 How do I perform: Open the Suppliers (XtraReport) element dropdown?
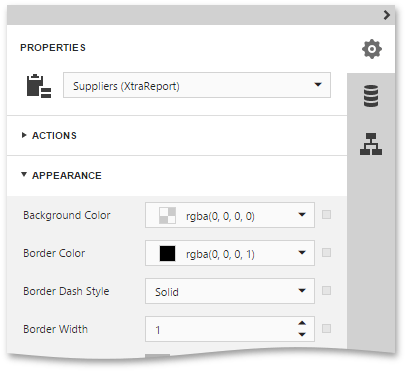(197, 85)
